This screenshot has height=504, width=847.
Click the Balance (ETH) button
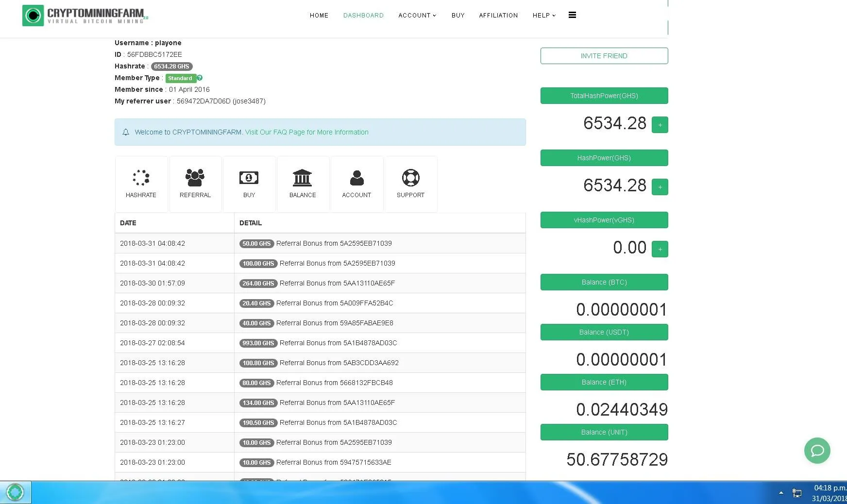(604, 382)
